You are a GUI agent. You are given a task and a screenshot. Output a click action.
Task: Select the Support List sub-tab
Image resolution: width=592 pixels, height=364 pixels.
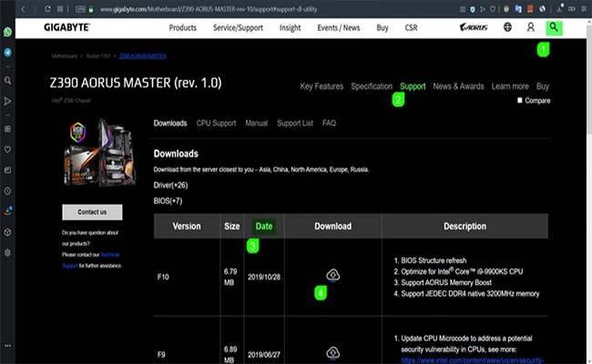pos(295,124)
